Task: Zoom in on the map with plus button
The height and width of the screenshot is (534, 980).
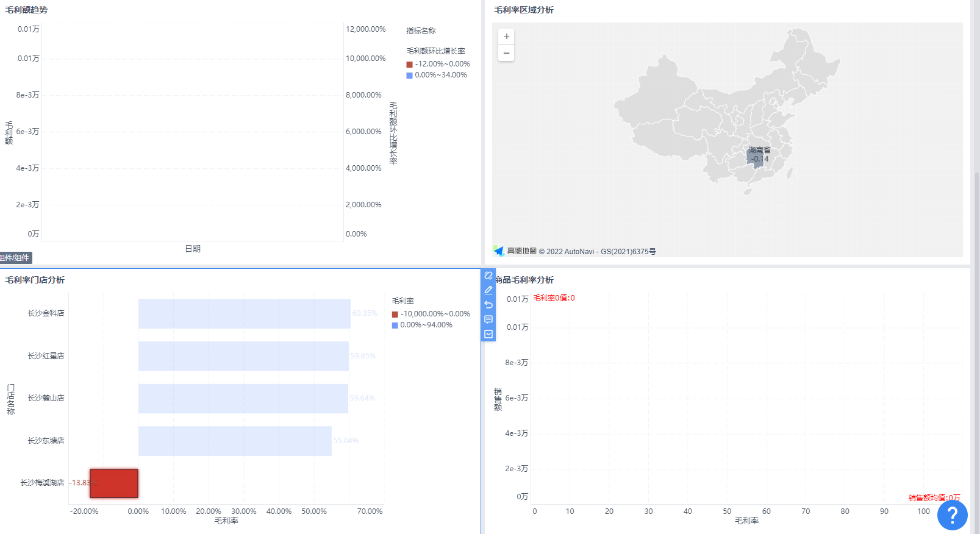Action: [x=506, y=37]
